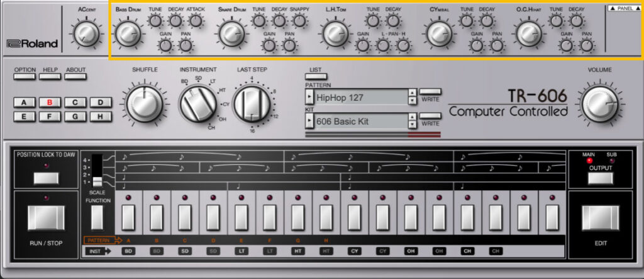This screenshot has height=279, width=644.
Task: Select pattern bank E
Action: tap(25, 117)
